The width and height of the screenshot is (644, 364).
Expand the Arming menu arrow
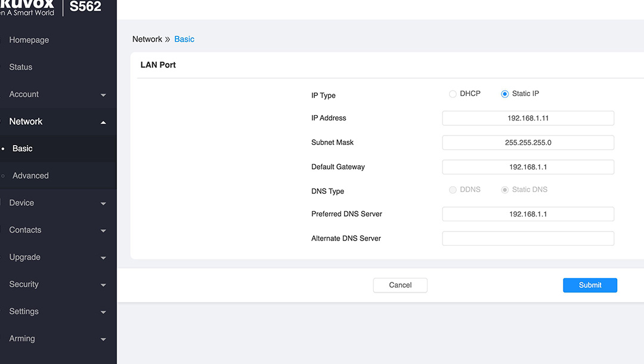coord(103,340)
